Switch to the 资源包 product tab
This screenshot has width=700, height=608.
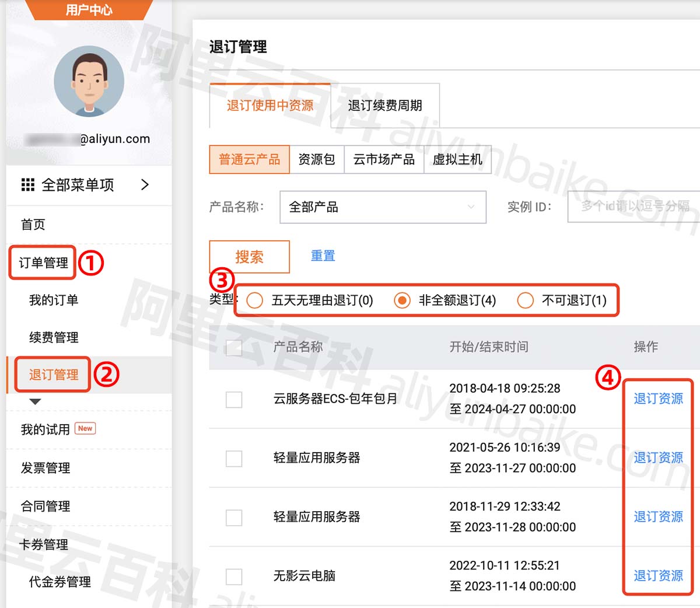(x=317, y=160)
